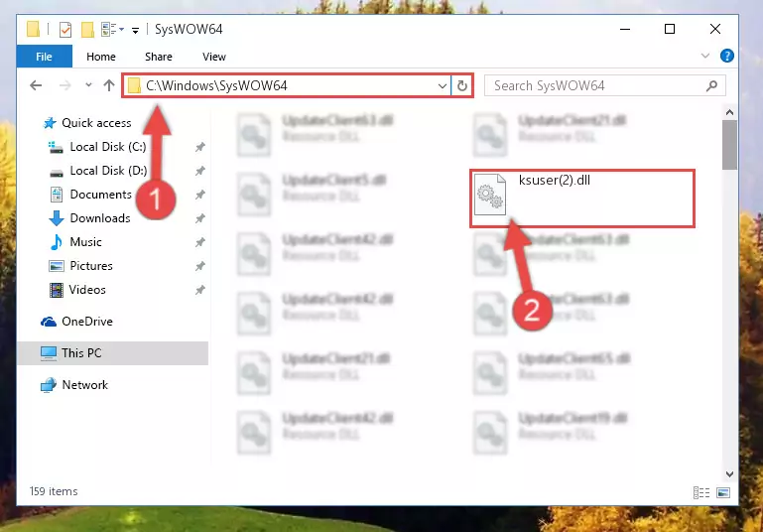The height and width of the screenshot is (532, 763).
Task: Switch to Details view via status bar icon
Action: pyautogui.click(x=701, y=492)
